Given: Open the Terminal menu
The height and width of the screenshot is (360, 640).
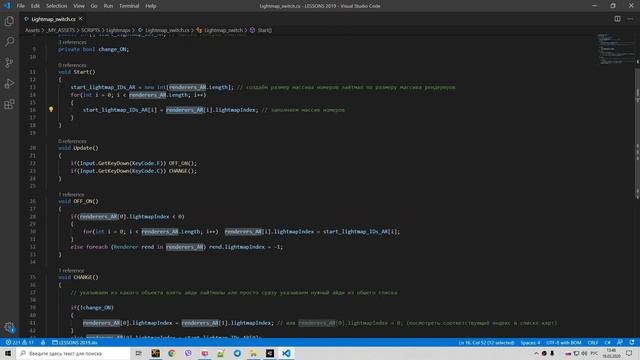Looking at the screenshot, I should [x=129, y=6].
